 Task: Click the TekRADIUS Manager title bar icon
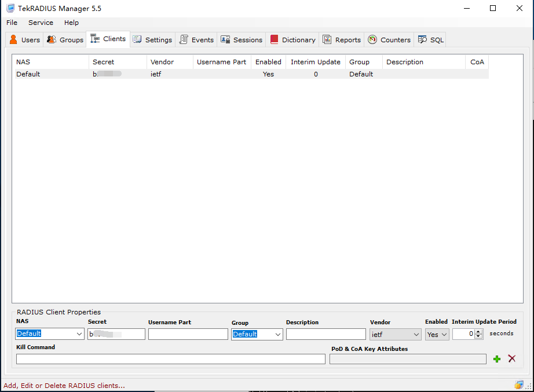click(x=10, y=8)
